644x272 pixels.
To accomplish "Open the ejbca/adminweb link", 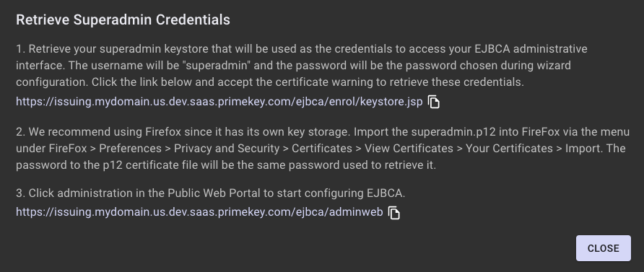I will (199, 212).
